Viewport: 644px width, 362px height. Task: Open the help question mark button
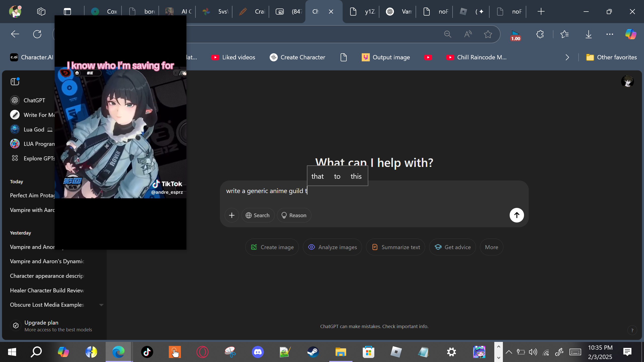(632, 331)
